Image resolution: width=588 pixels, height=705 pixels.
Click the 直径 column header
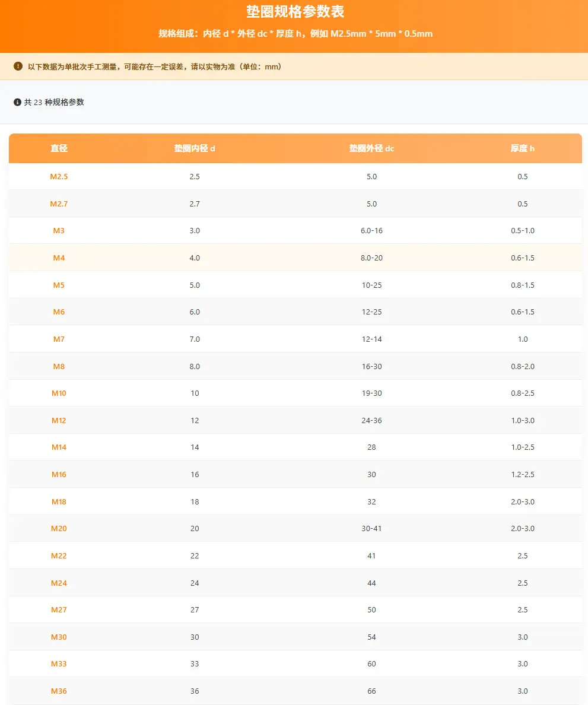tap(59, 148)
